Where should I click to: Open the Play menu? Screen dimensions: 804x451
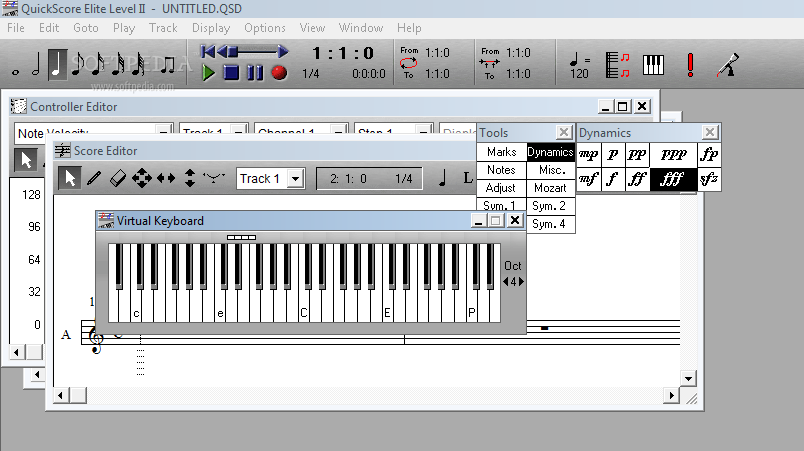pyautogui.click(x=124, y=28)
